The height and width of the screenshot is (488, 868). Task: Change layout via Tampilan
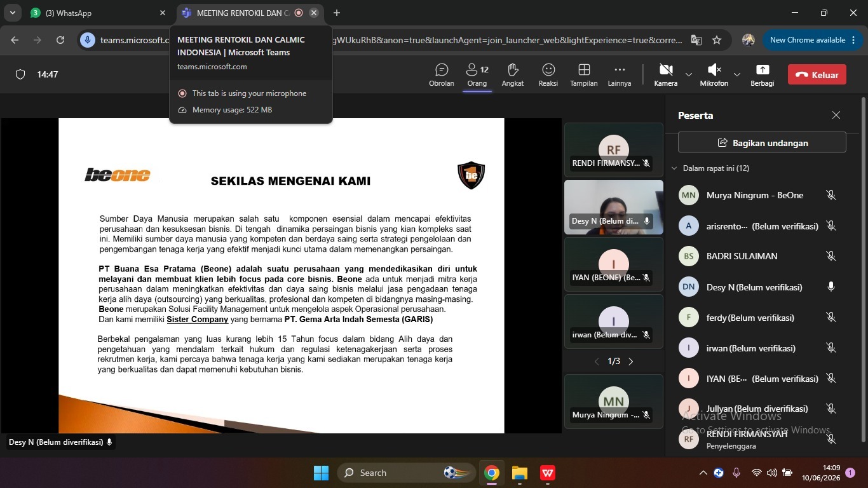pos(583,75)
